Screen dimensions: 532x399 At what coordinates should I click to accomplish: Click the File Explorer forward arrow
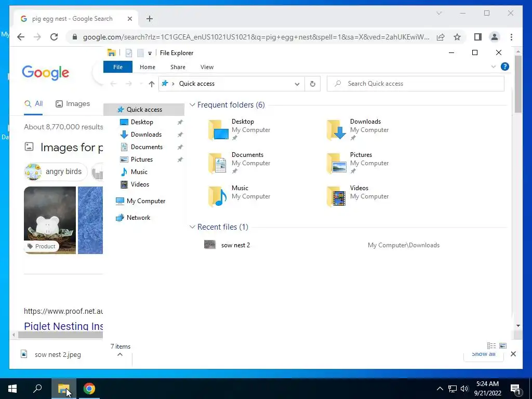pyautogui.click(x=129, y=84)
